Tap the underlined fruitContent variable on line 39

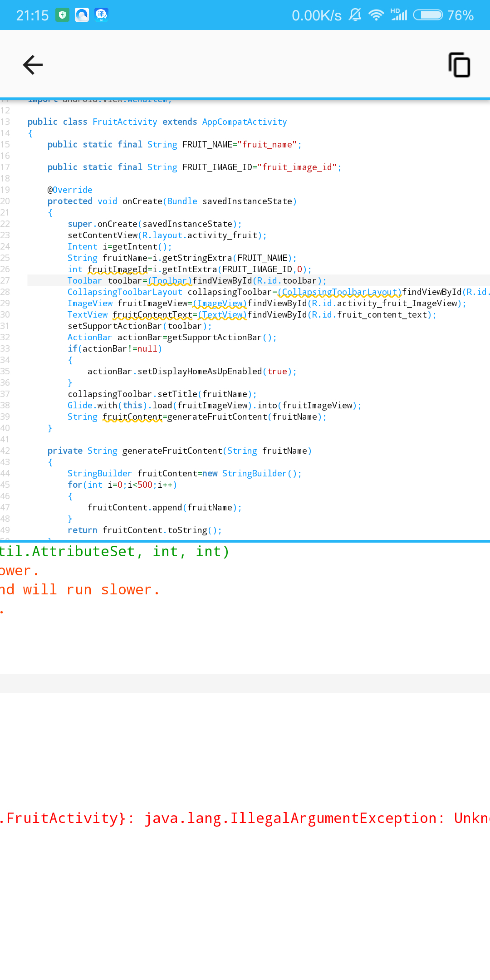(132, 417)
